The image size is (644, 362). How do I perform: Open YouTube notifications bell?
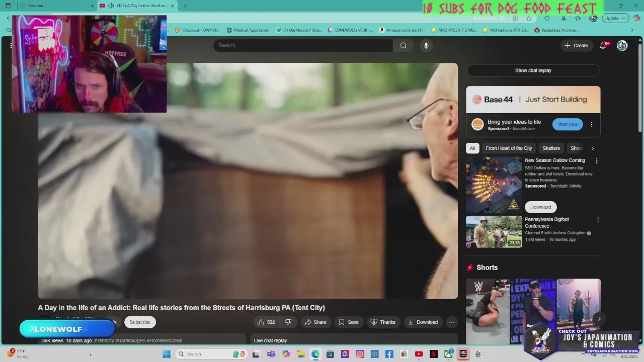(603, 45)
